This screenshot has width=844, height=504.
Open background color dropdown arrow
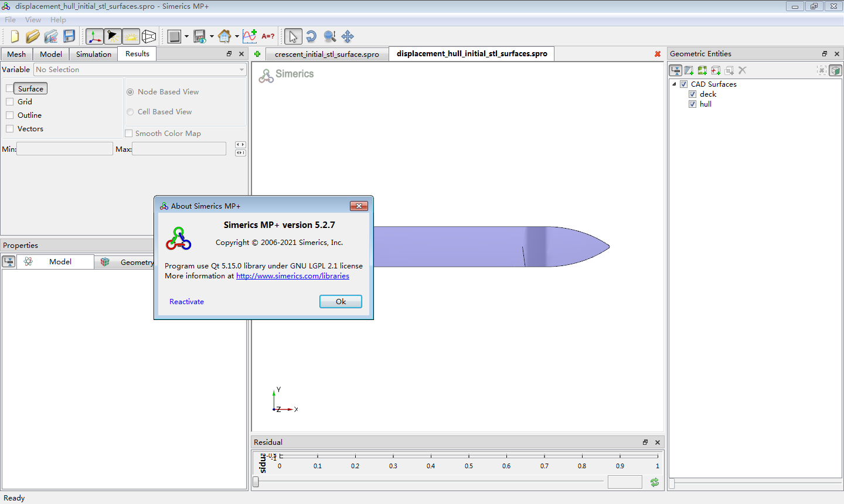pos(186,36)
